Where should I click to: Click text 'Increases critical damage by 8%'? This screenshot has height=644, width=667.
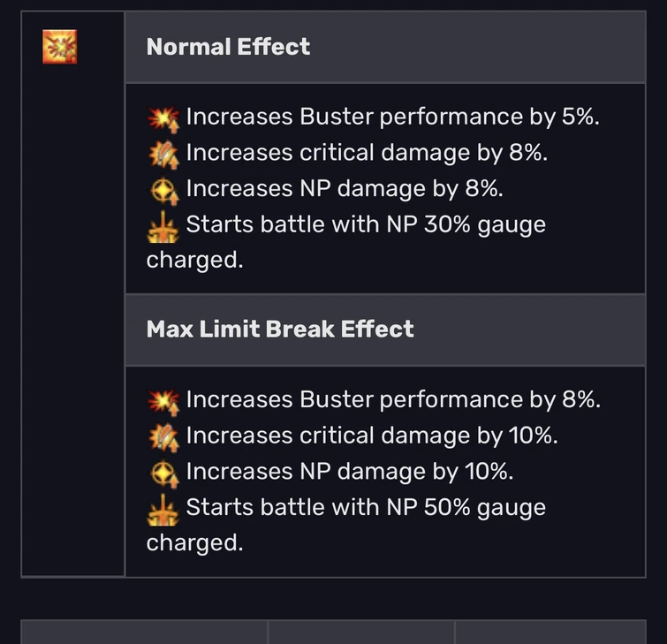367,153
